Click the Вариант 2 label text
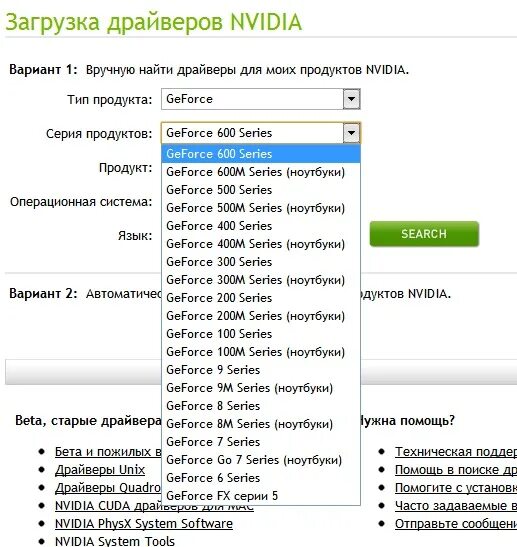Viewport: 517px width, 547px height. (x=43, y=293)
